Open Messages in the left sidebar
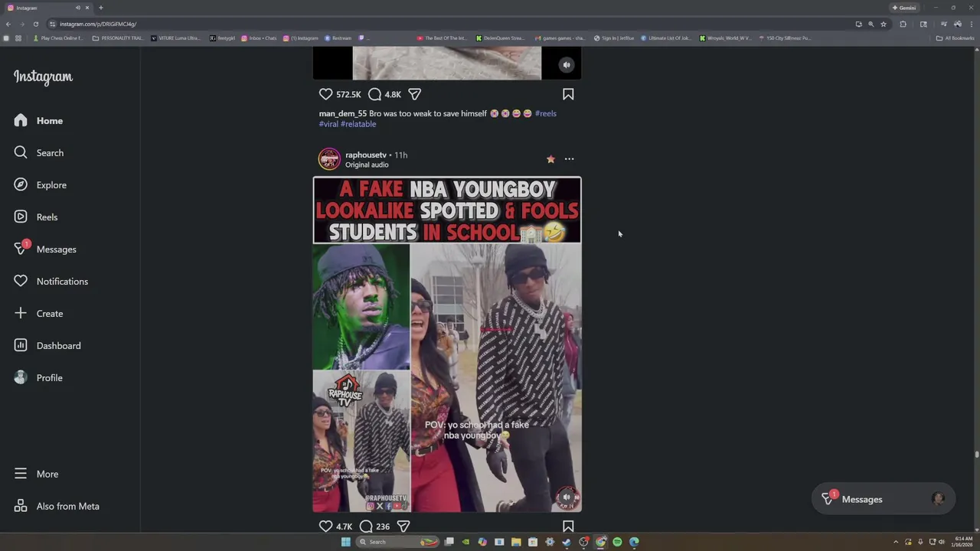The width and height of the screenshot is (980, 551). (45, 249)
